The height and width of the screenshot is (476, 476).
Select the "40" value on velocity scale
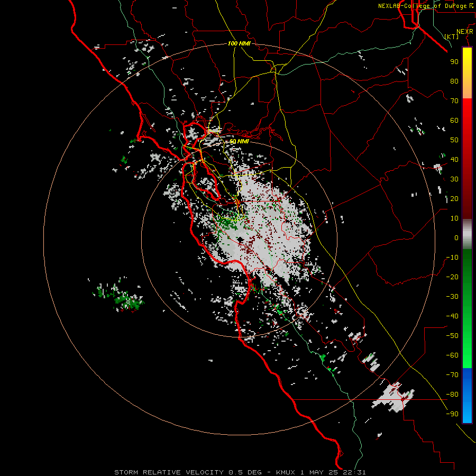pos(454,159)
